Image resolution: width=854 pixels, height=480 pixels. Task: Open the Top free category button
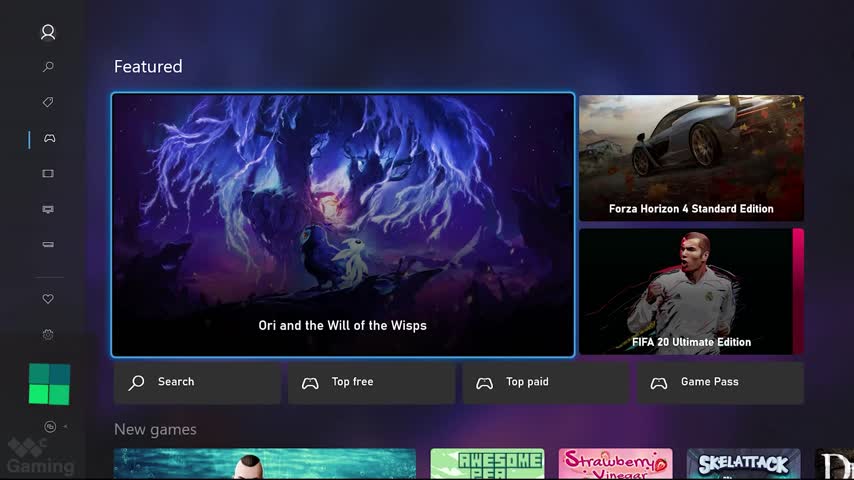pos(371,383)
